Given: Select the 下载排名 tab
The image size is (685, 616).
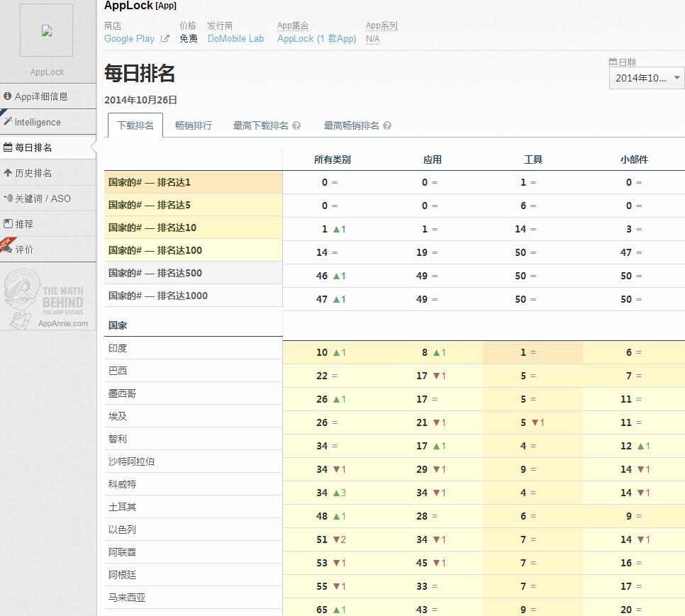Looking at the screenshot, I should tap(135, 125).
